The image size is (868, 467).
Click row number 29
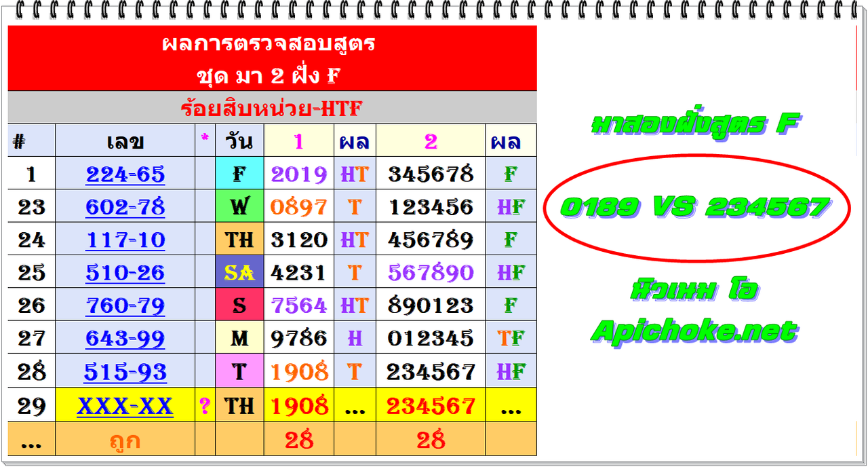coord(31,407)
